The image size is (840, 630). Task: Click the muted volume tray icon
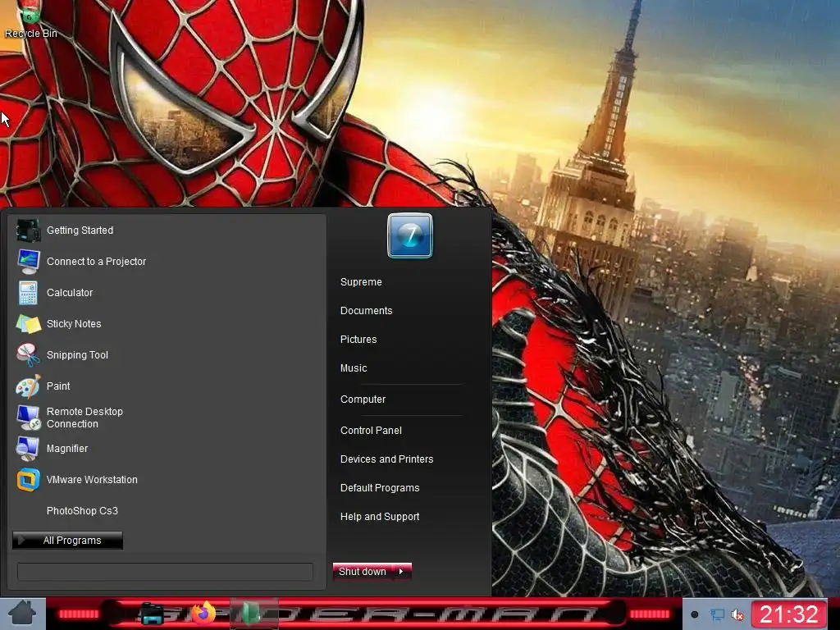[737, 614]
